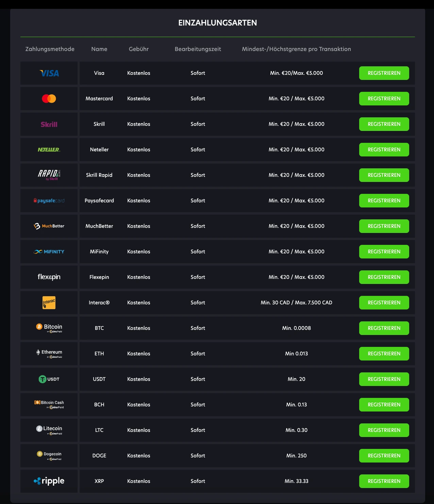The width and height of the screenshot is (434, 504).
Task: Click Registrieren in the BTC row
Action: click(384, 328)
